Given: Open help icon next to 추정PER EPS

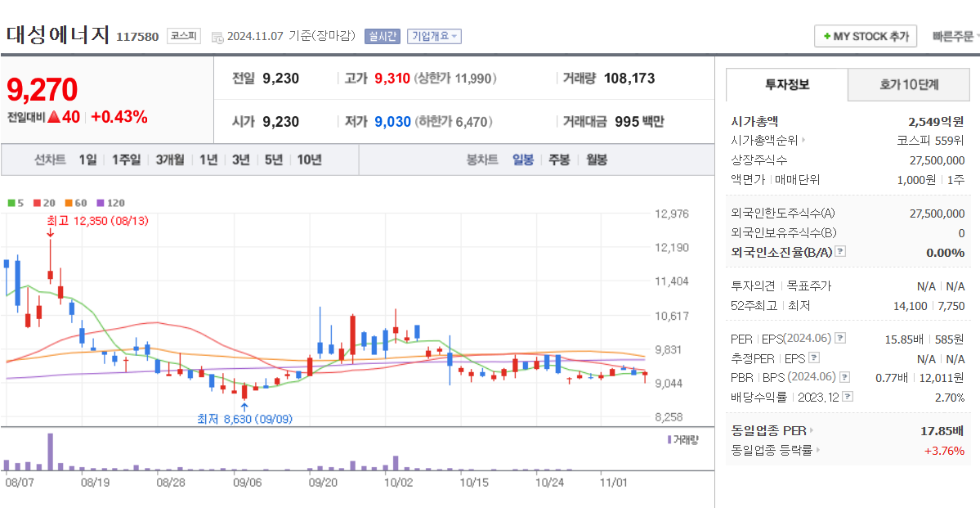Looking at the screenshot, I should tap(814, 358).
